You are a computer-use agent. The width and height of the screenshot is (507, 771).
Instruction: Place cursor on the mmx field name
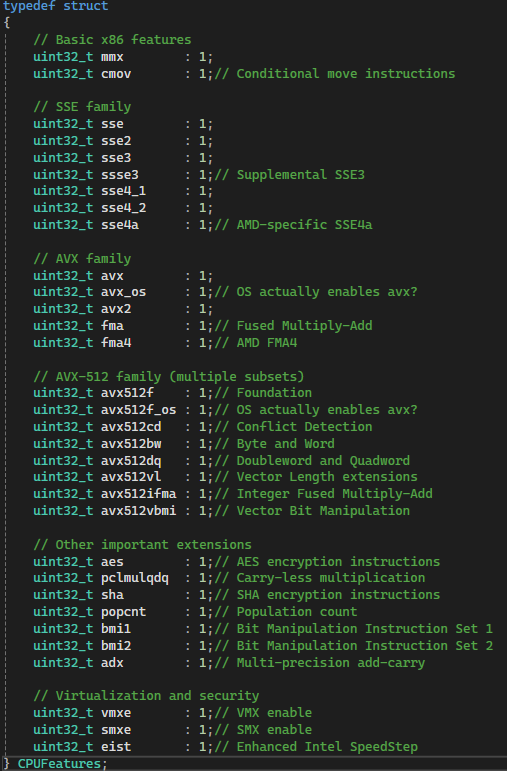(112, 57)
